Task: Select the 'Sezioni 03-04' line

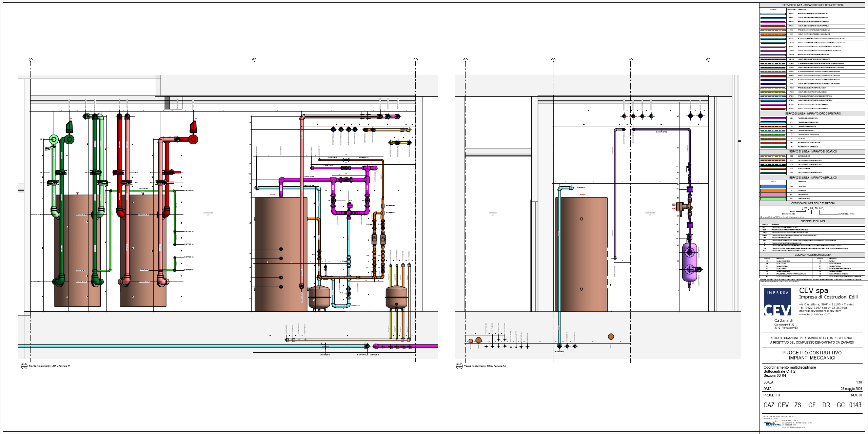Action: pos(775,375)
